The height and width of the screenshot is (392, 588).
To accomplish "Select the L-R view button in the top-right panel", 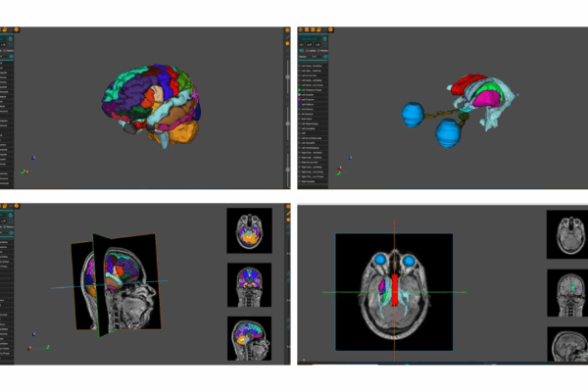I will (318, 45).
